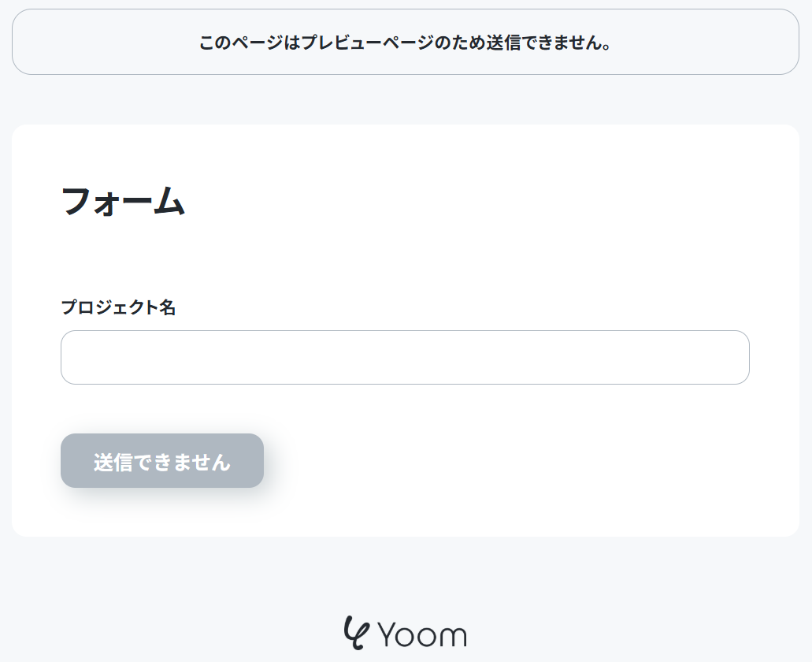Viewport: 812px width, 662px height.
Task: Click the フォーム heading title
Action: [123, 201]
